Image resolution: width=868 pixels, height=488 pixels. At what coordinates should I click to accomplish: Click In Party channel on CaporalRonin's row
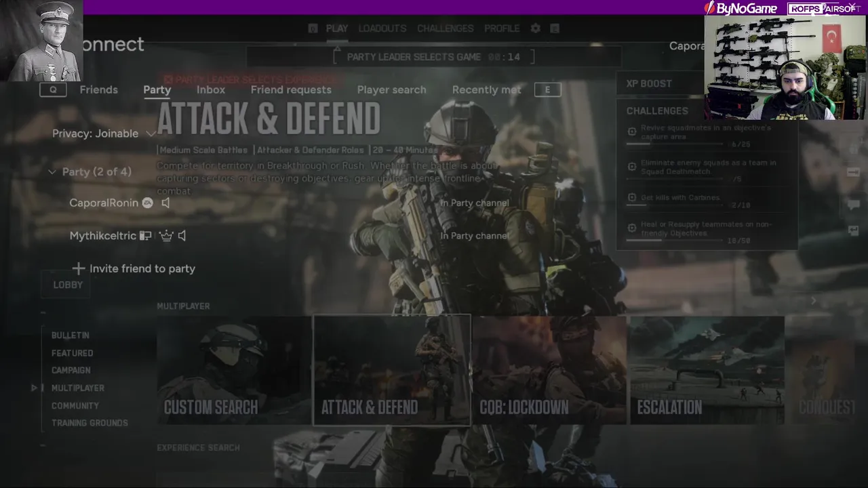[x=474, y=203]
